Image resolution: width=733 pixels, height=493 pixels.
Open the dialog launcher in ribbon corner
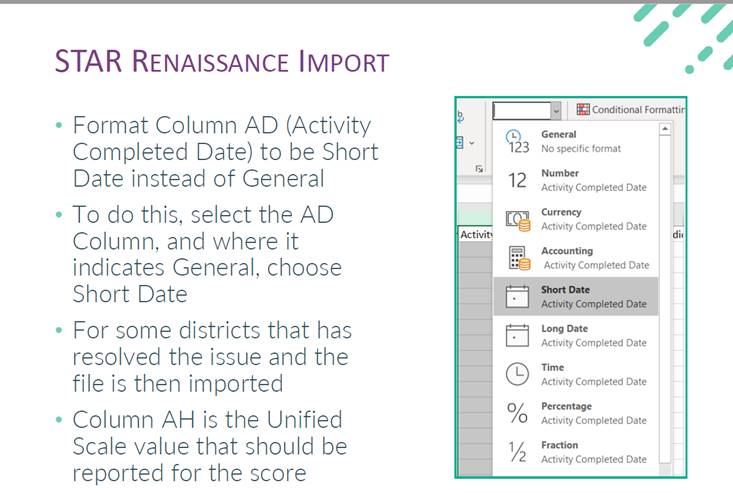tap(479, 168)
